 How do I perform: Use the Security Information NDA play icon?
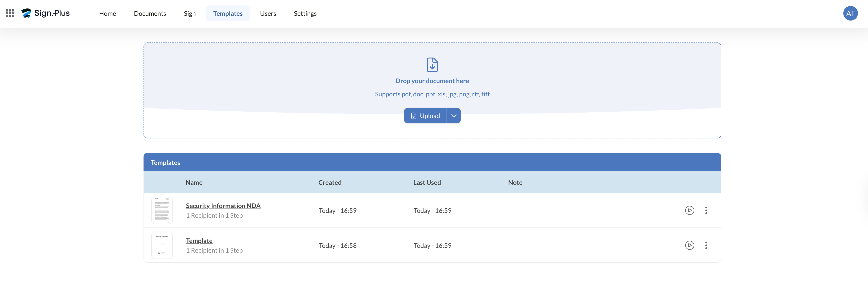pyautogui.click(x=690, y=211)
